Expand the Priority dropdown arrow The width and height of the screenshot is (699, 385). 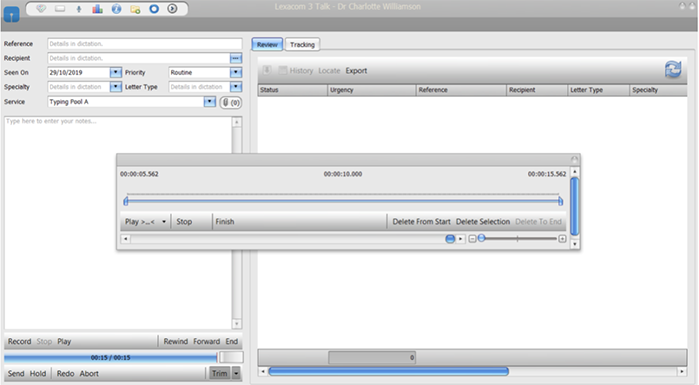pyautogui.click(x=235, y=73)
